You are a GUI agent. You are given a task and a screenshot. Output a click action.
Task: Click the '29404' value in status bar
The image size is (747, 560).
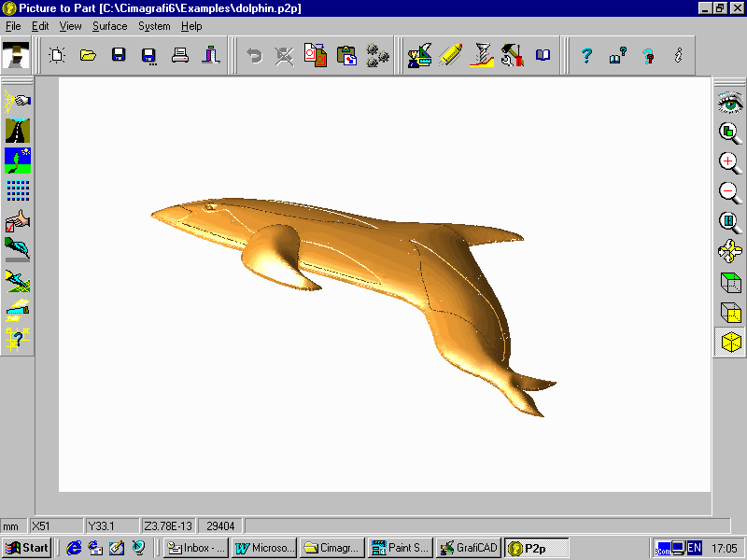pos(220,526)
